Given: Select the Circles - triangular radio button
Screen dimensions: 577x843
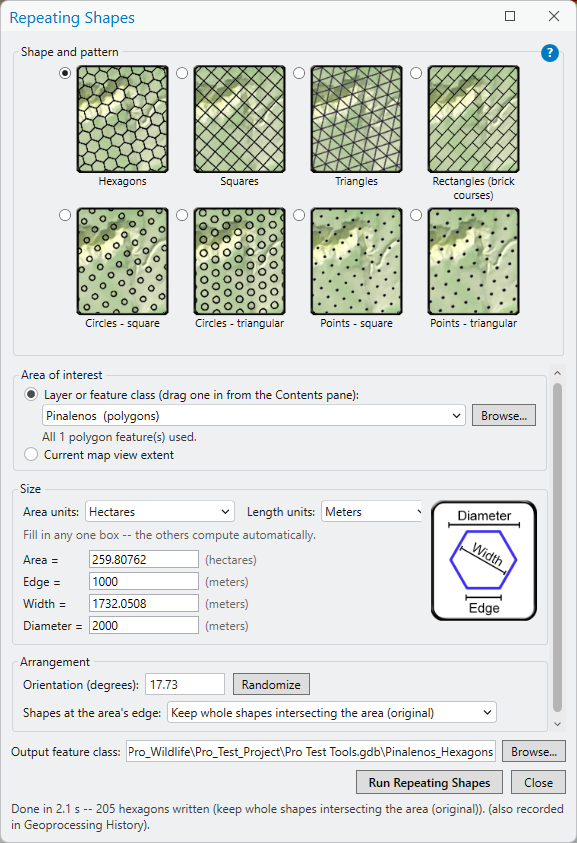Looking at the screenshot, I should click(x=182, y=215).
